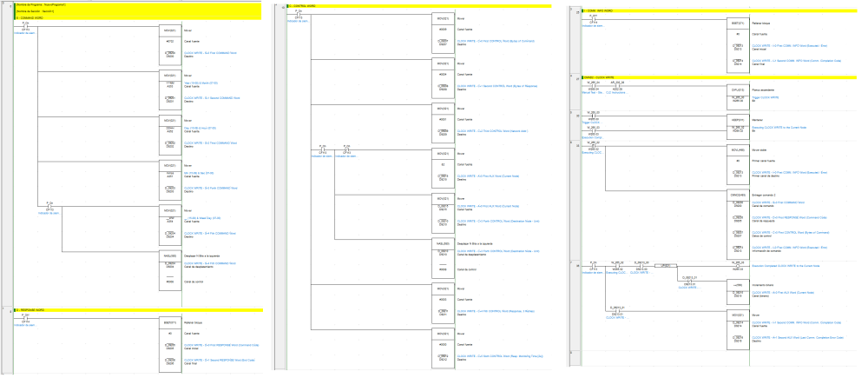The height and width of the screenshot is (378, 868).
Task: Select the CF113 contact in CONTROL WORD rung
Action: click(298, 15)
